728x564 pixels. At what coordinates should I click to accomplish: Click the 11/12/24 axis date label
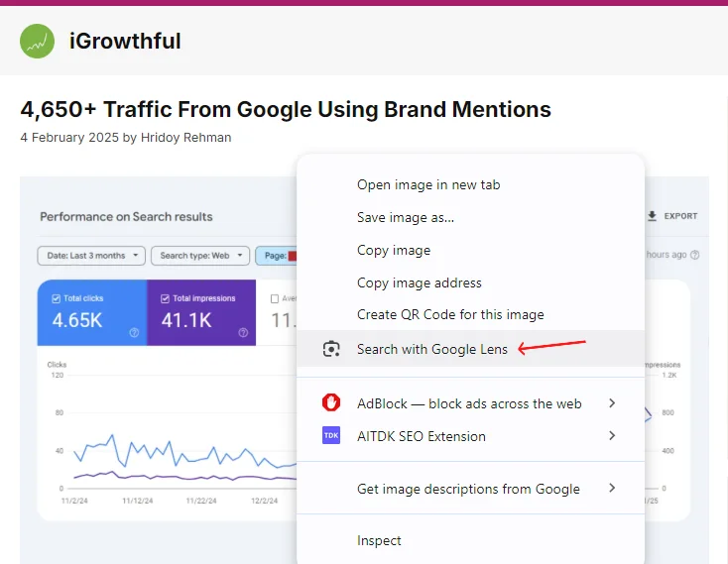point(138,501)
